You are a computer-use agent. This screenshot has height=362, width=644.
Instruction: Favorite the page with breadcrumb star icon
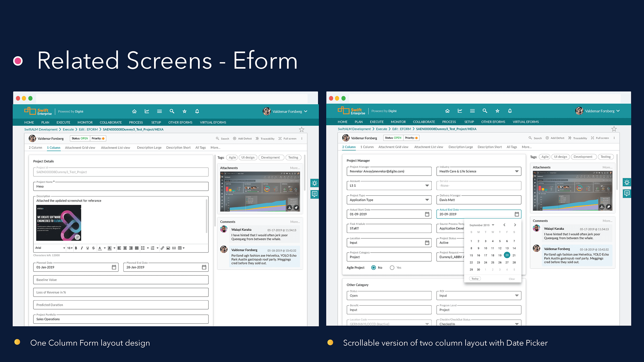pos(301,129)
